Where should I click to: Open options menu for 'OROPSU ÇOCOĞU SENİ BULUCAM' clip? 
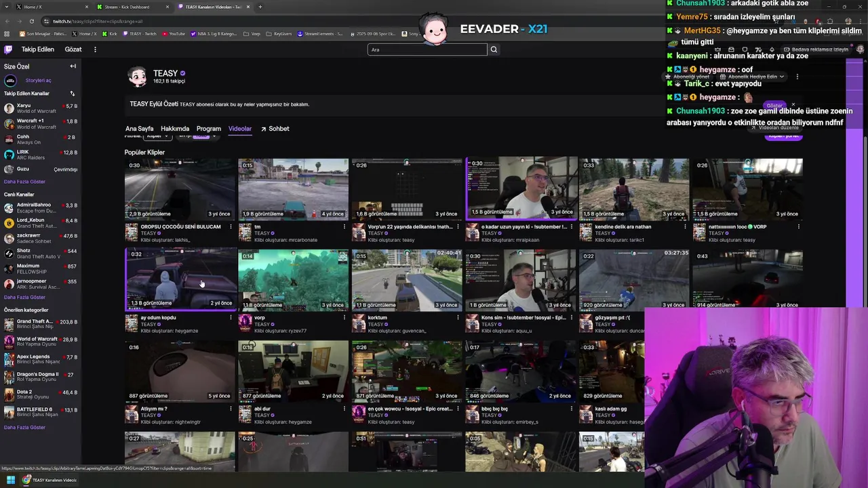click(x=231, y=226)
